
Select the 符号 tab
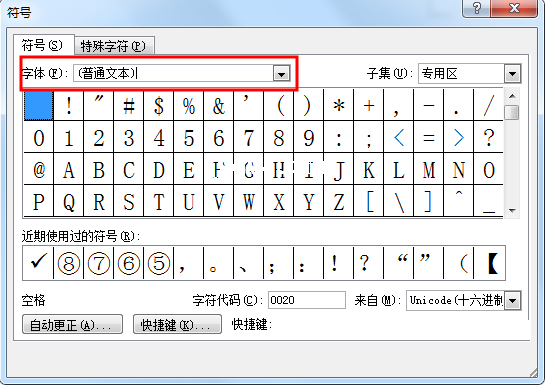pyautogui.click(x=42, y=45)
